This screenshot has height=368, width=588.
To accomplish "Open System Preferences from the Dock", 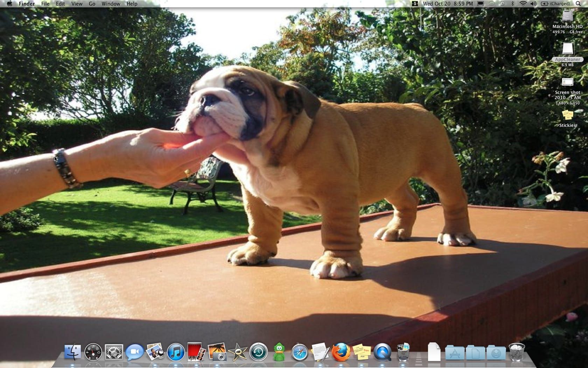I will (x=114, y=352).
